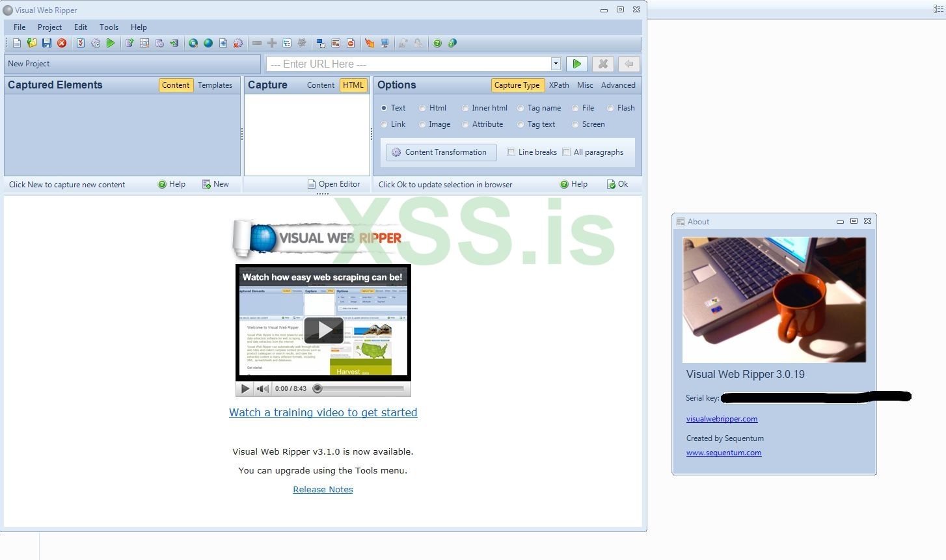Switch to Content tab in Capture panel
The image size is (946, 560).
click(321, 85)
